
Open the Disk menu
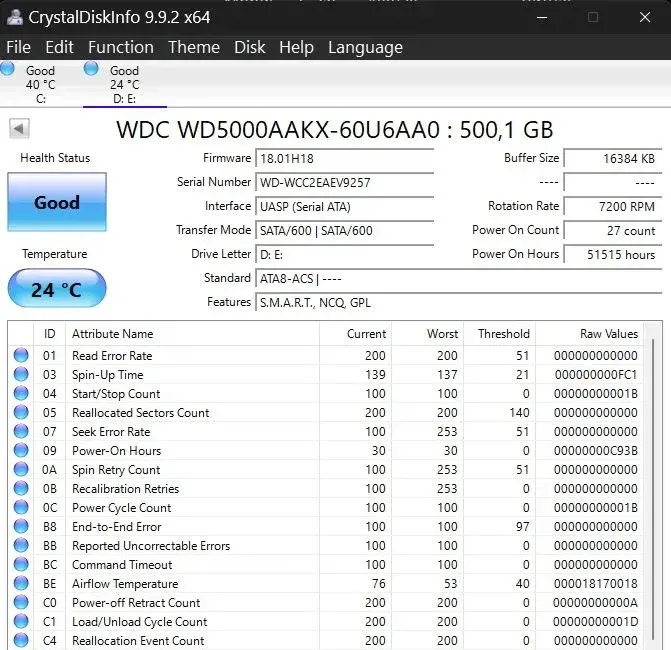(249, 47)
